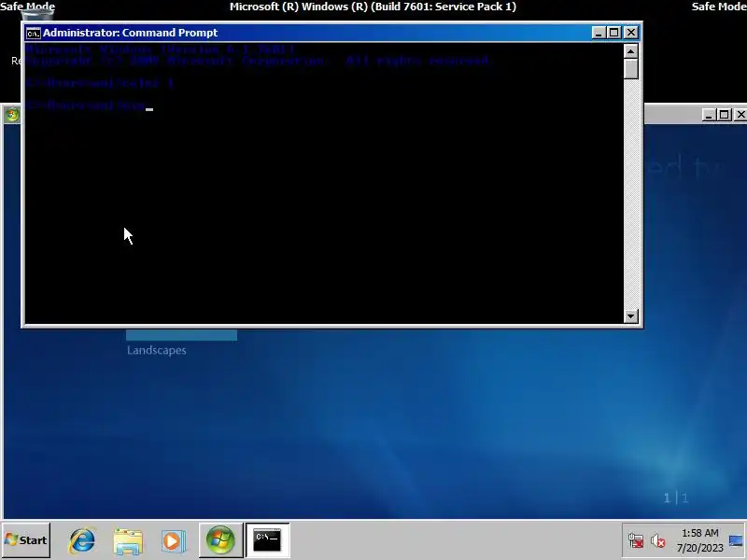Image resolution: width=747 pixels, height=560 pixels.
Task: Click the muted volume tray icon
Action: pos(658,540)
